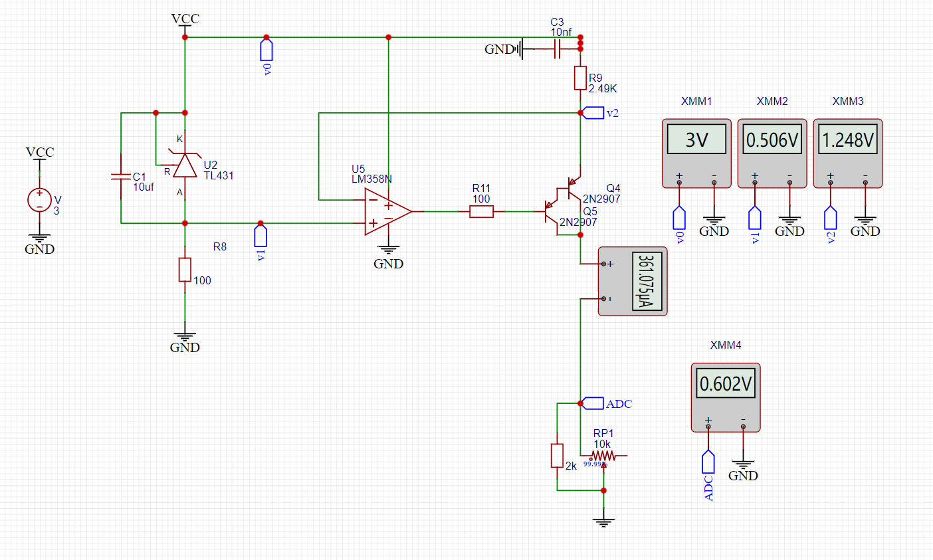Viewport: 933px width, 560px height.
Task: Click the LM358N op-amp triangle symbol
Action: point(385,211)
